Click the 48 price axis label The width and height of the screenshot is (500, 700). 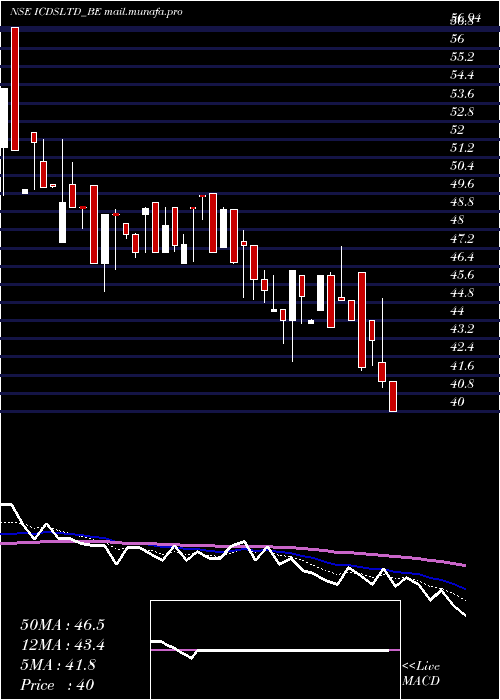pos(458,220)
